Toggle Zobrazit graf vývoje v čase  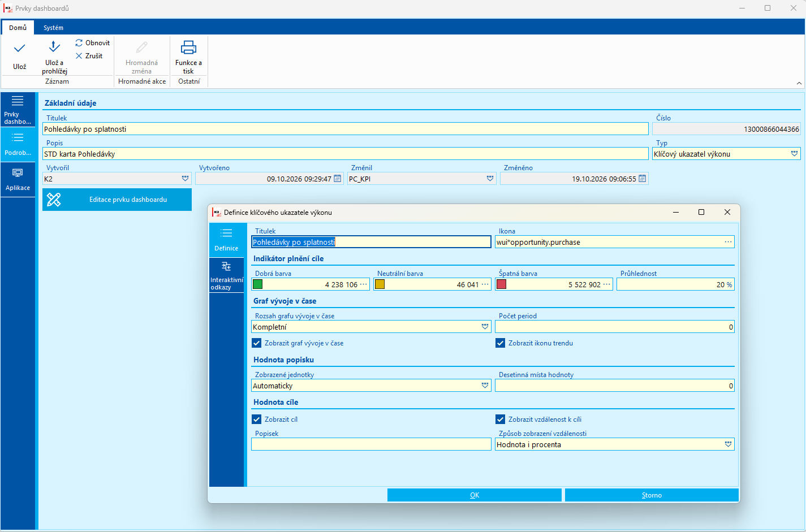point(257,343)
